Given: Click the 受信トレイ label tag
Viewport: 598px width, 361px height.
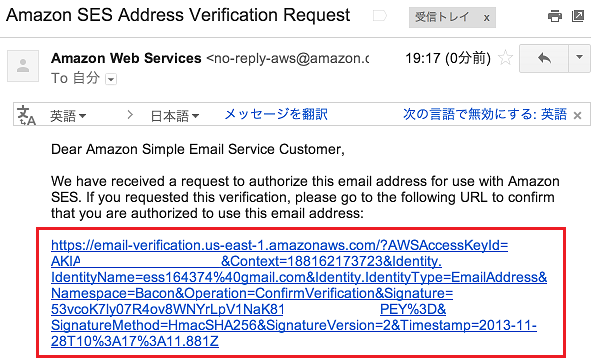Looking at the screenshot, I should (x=442, y=17).
